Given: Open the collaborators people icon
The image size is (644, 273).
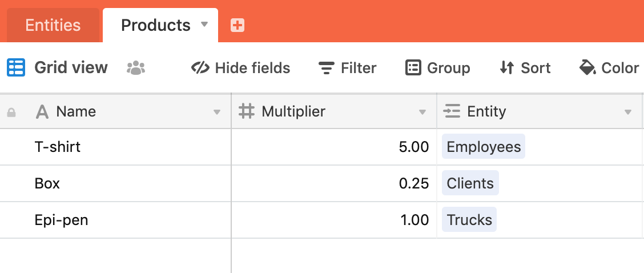Looking at the screenshot, I should click(x=136, y=68).
